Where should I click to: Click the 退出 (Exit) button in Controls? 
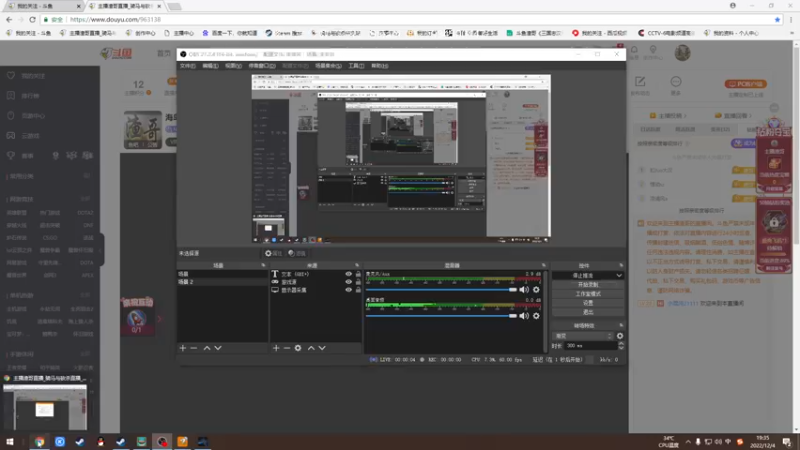coord(588,312)
